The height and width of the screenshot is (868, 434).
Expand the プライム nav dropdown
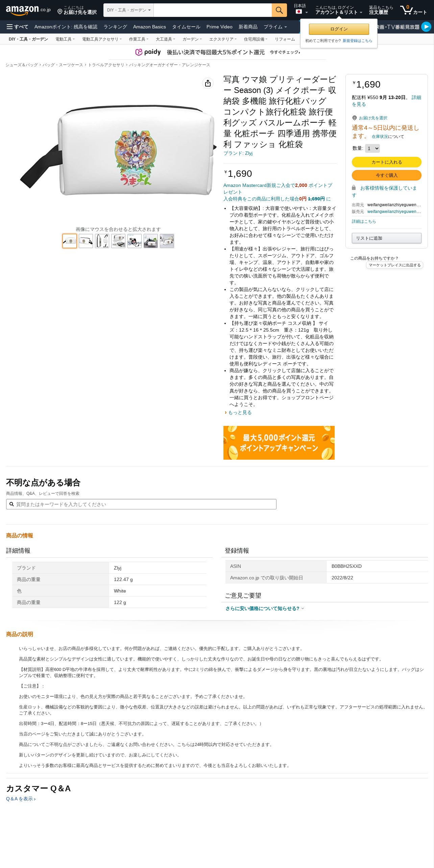[x=275, y=27]
